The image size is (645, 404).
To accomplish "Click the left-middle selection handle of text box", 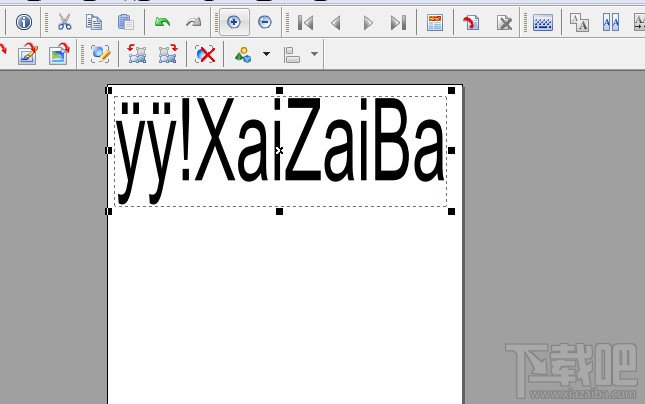I will click(x=109, y=151).
